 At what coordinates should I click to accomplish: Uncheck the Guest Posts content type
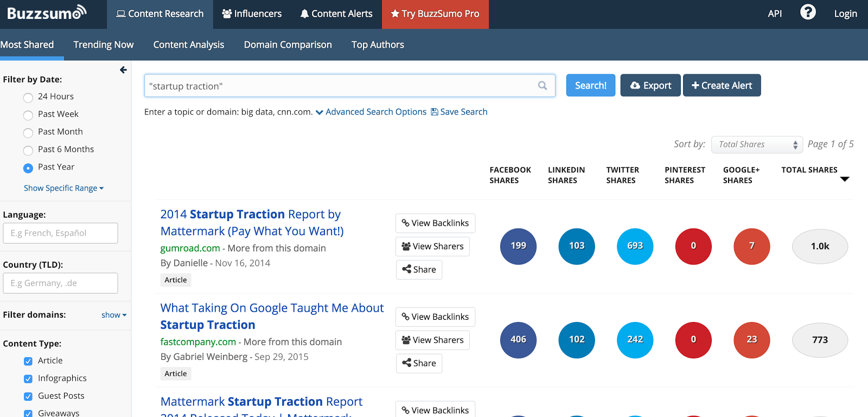[28, 397]
